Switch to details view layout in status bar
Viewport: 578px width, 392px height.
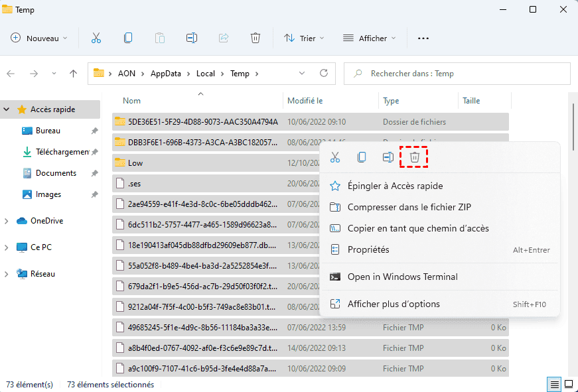pyautogui.click(x=553, y=384)
